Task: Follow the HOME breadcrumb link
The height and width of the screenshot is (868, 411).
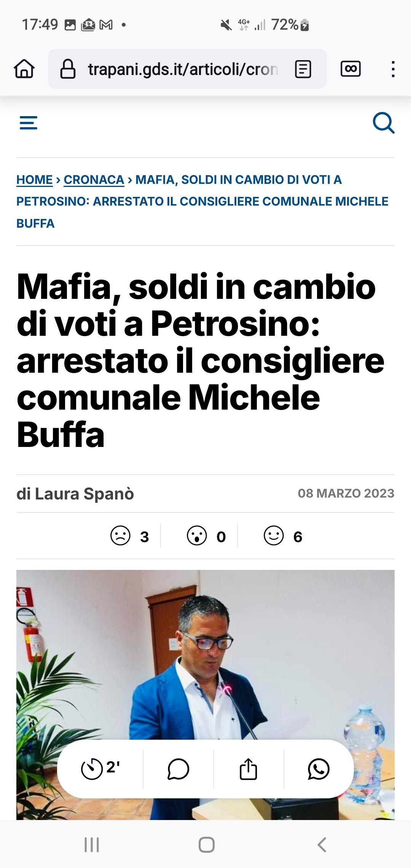Action: click(x=35, y=179)
